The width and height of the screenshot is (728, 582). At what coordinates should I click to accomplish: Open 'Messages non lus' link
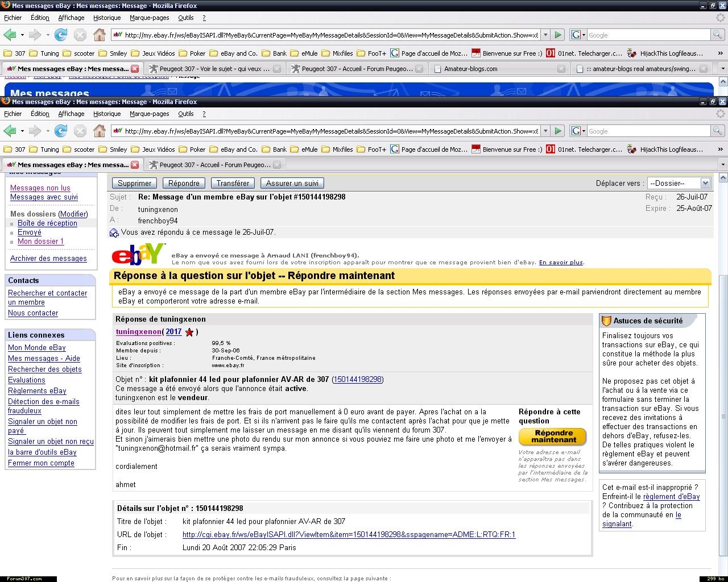click(40, 188)
